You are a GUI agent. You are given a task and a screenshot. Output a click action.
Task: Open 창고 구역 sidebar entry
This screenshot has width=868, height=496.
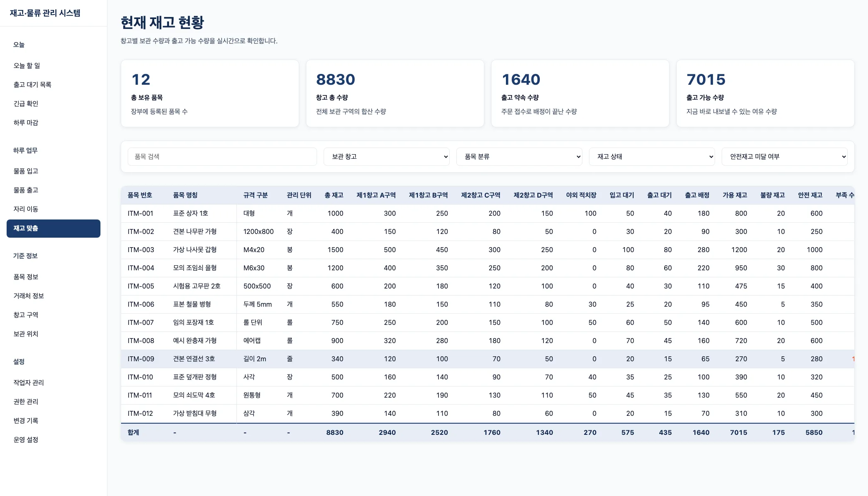(x=53, y=315)
